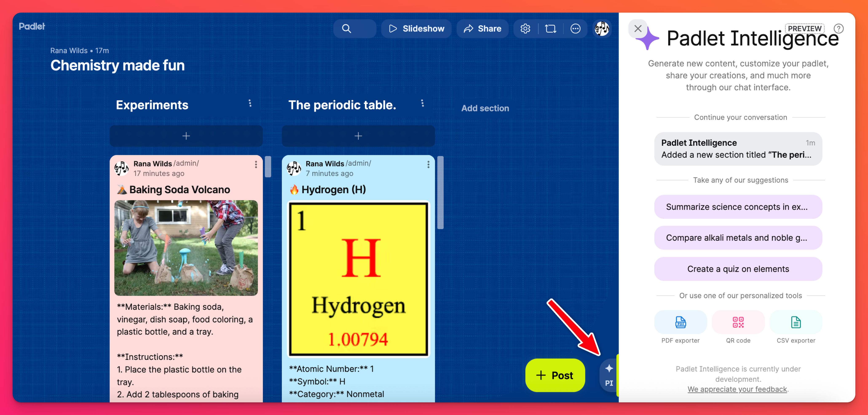The width and height of the screenshot is (868, 415).
Task: Generate a QR code tool
Action: 738,322
